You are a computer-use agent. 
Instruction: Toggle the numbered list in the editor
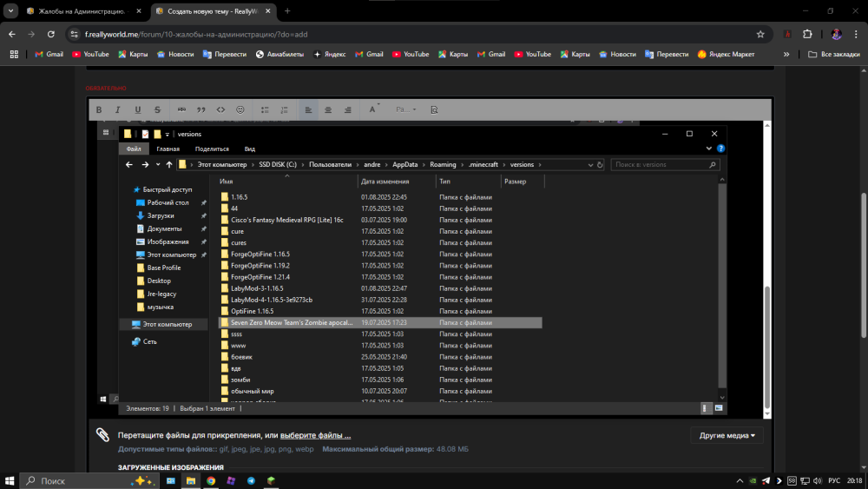click(x=284, y=109)
